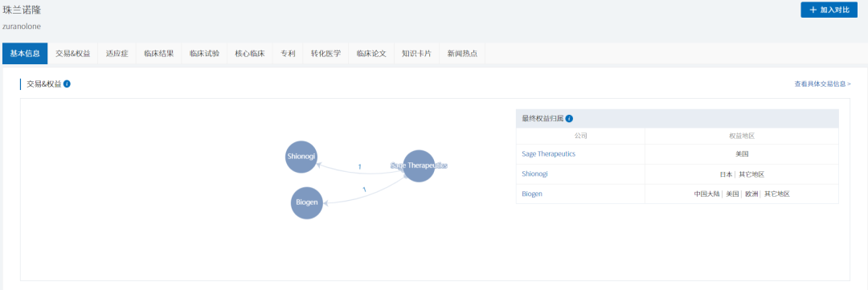The height and width of the screenshot is (290, 868).
Task: Click info icon next to 交易&权益 heading
Action: pyautogui.click(x=67, y=84)
